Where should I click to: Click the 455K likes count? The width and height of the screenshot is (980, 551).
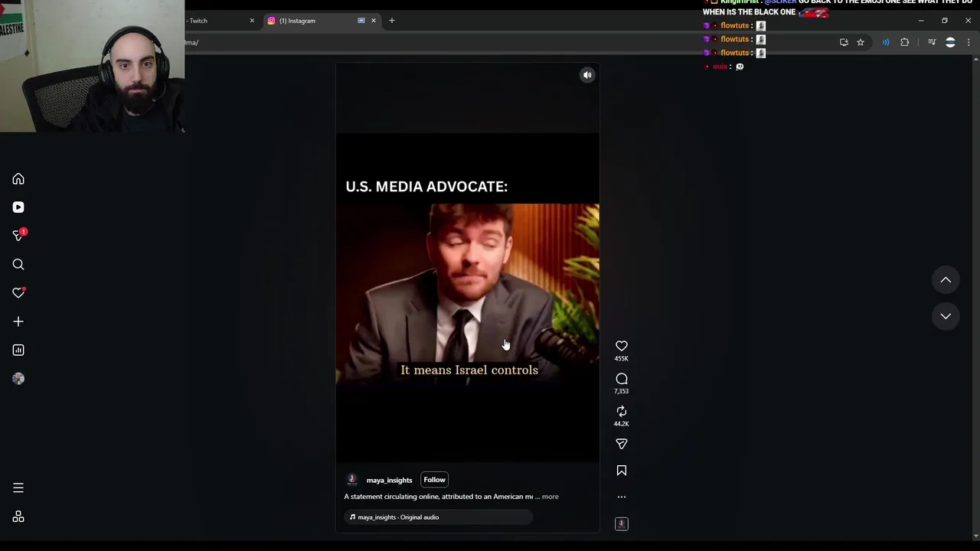click(622, 358)
